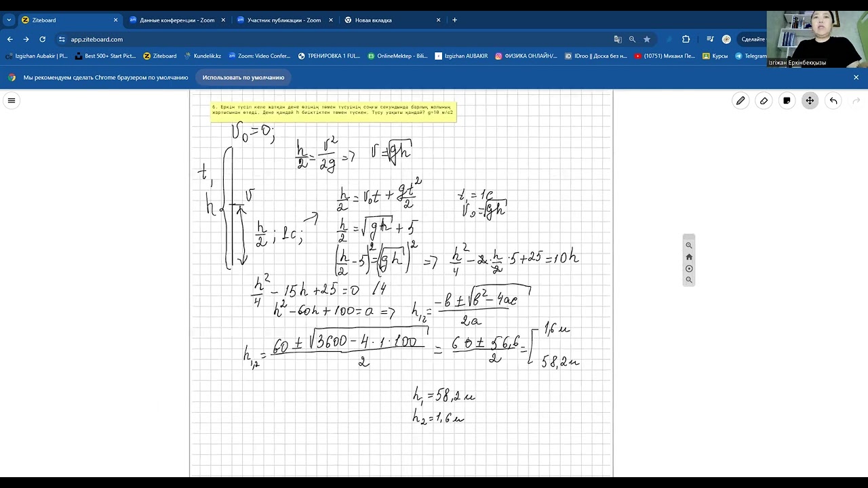This screenshot has height=488, width=868.
Task: Click Использовать по умолчанию button
Action: 243,77
